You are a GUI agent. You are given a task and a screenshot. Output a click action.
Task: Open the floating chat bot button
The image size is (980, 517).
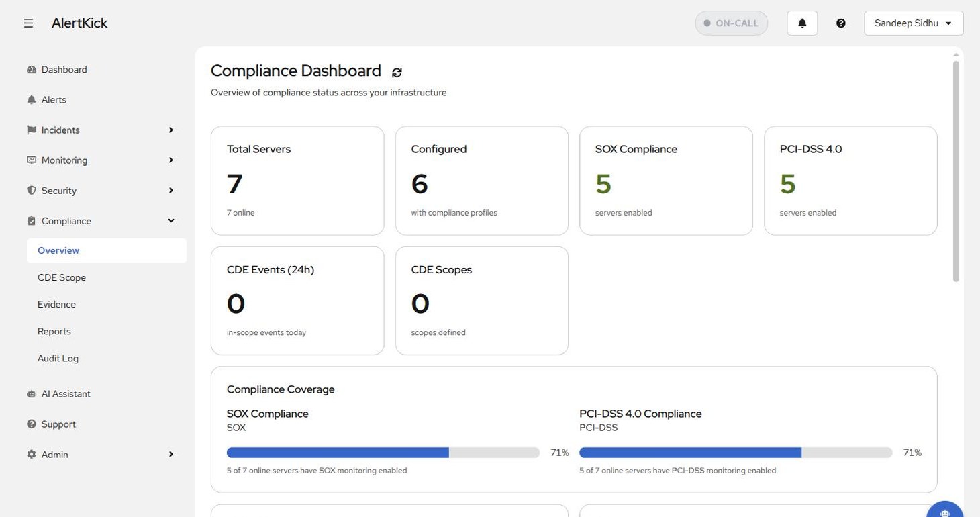coord(945,510)
